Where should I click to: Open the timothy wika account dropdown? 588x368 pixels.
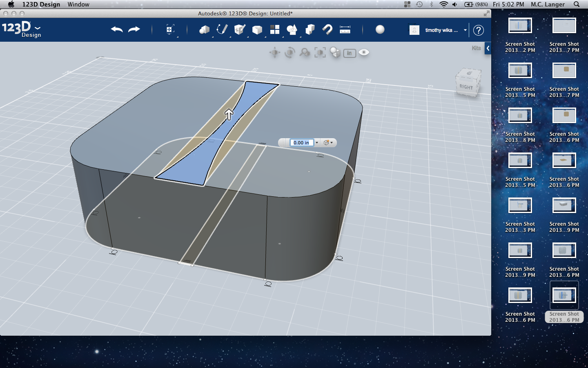pyautogui.click(x=465, y=30)
